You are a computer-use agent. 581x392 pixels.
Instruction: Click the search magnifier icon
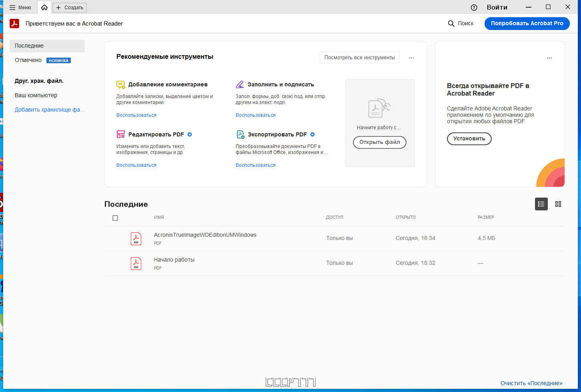pos(451,24)
